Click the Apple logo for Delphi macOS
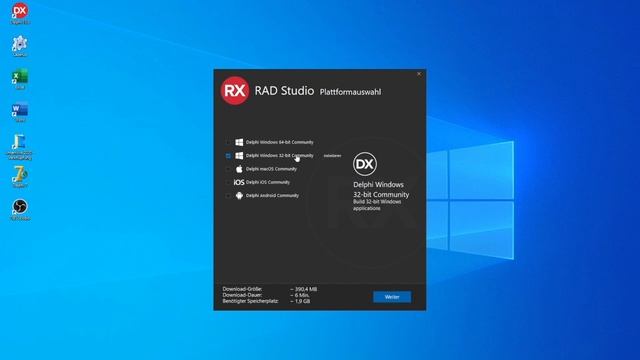This screenshot has width=640, height=360. pos(239,169)
